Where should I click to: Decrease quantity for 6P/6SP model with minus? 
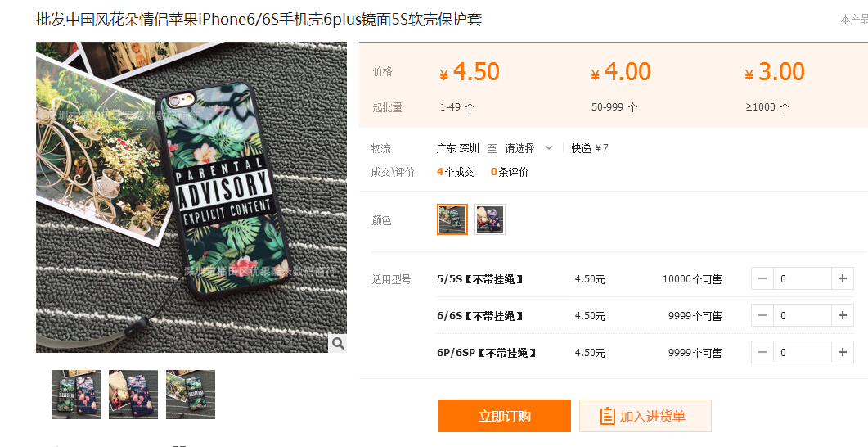[762, 352]
